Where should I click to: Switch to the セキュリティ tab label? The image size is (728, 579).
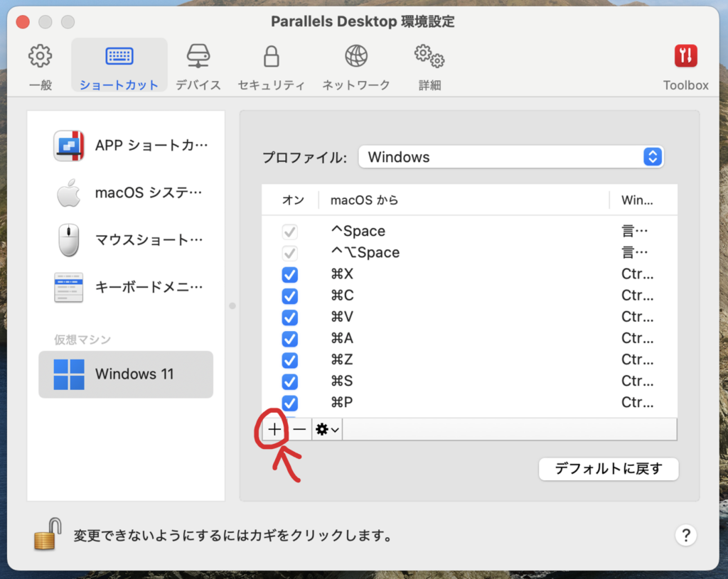[x=271, y=85]
